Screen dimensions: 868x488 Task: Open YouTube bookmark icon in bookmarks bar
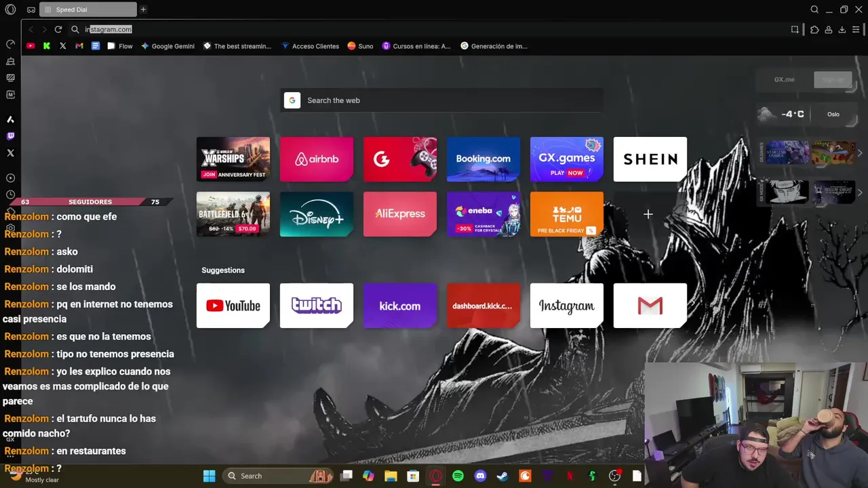tap(31, 46)
